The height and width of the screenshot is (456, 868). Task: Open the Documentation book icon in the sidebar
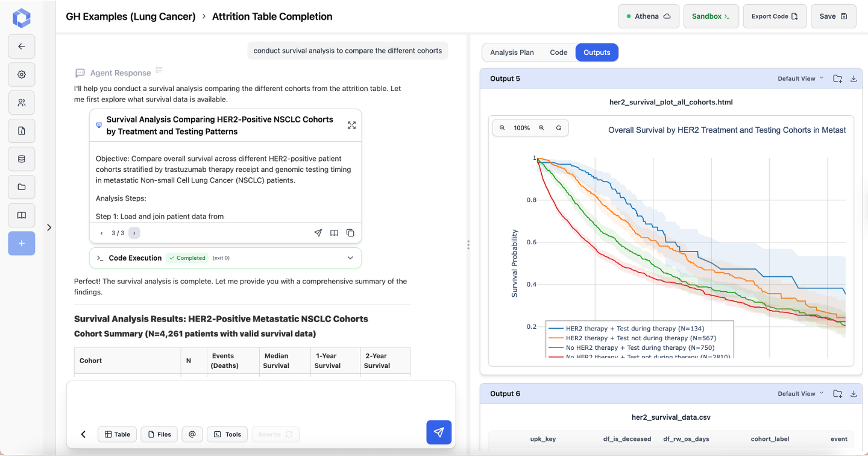pos(21,215)
